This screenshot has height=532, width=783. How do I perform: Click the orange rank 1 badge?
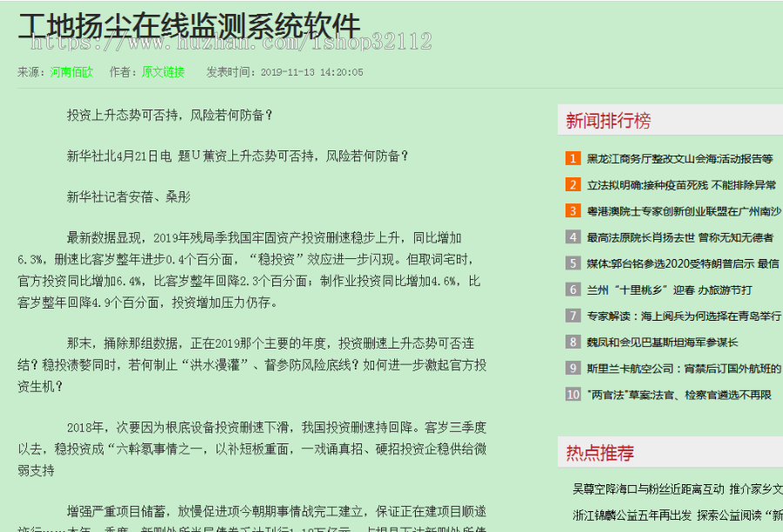point(572,158)
